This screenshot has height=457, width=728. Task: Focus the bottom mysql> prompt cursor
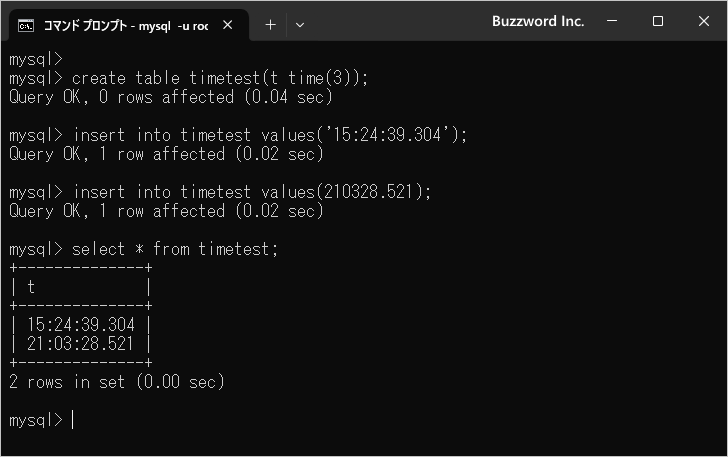(72, 420)
